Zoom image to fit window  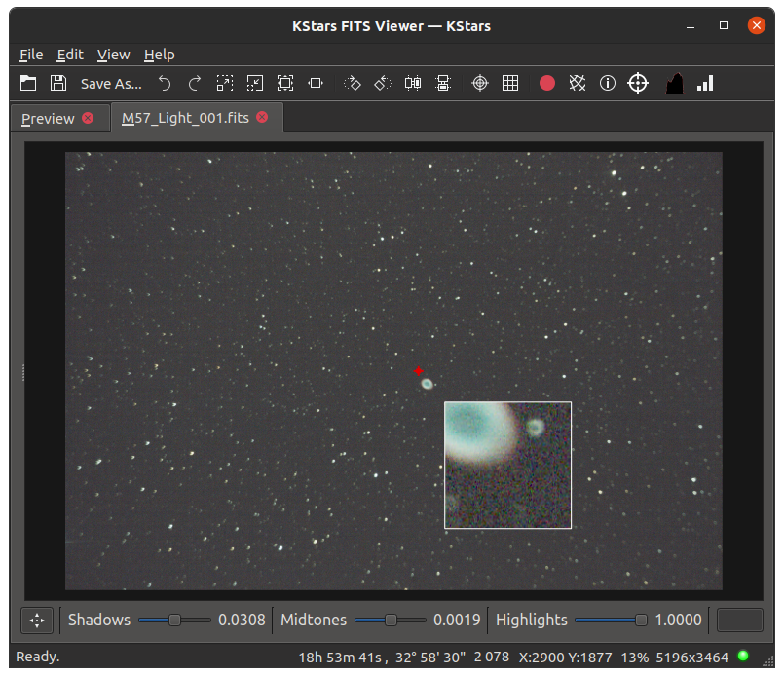[x=316, y=83]
